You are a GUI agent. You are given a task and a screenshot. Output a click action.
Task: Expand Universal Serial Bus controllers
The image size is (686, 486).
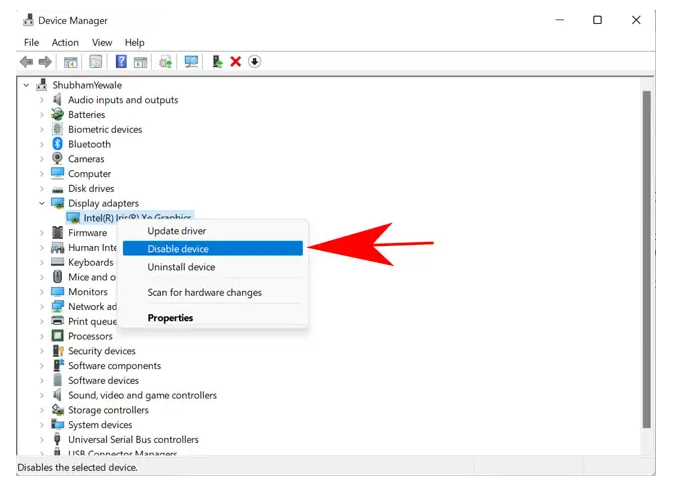[x=42, y=440]
